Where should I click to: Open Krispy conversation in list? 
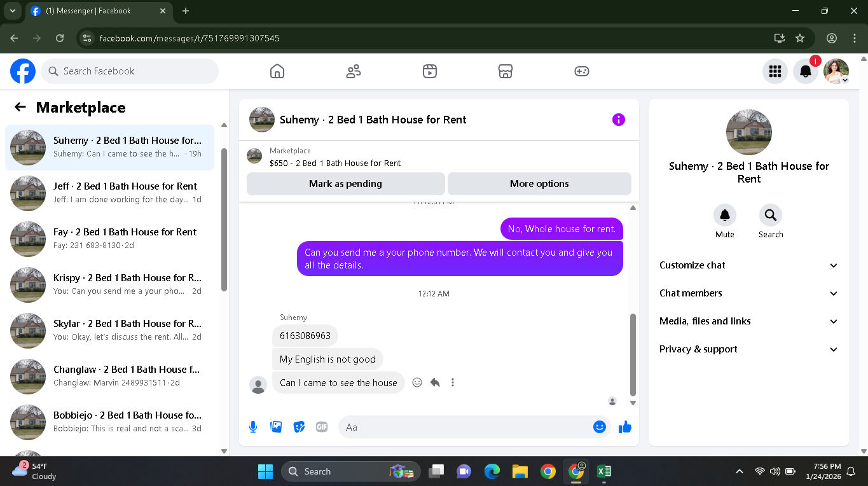[x=109, y=285]
